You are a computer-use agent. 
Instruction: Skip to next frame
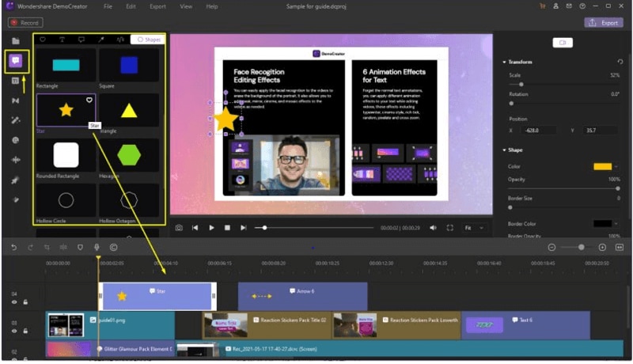click(x=244, y=228)
